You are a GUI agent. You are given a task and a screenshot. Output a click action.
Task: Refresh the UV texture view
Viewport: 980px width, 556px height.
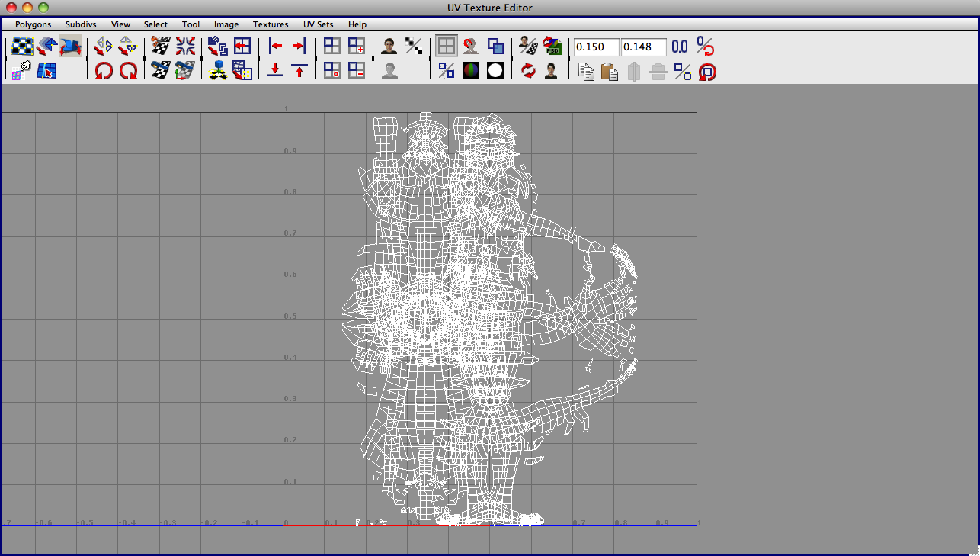click(x=529, y=70)
